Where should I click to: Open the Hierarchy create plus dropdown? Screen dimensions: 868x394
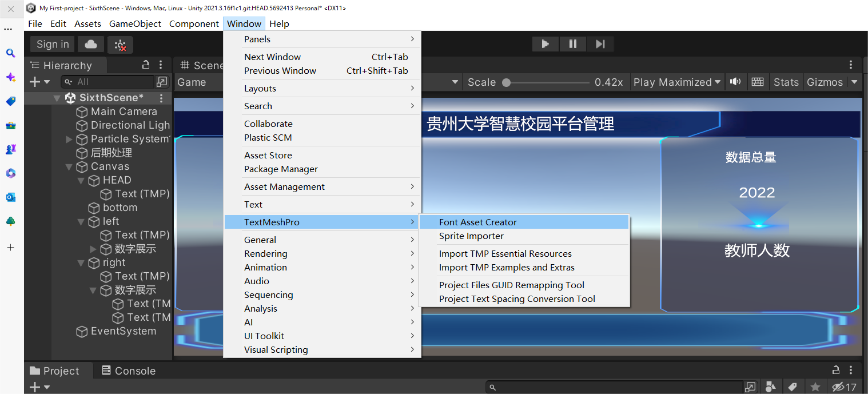[x=39, y=82]
